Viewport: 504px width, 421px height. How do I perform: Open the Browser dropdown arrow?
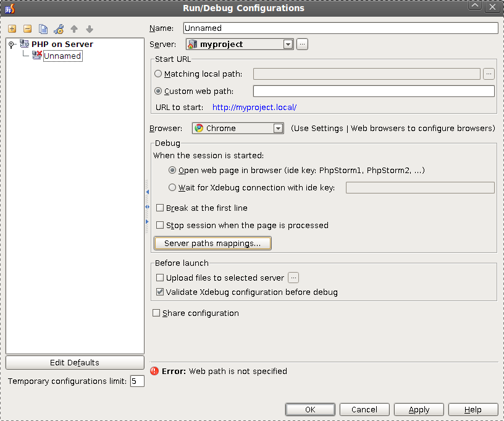pyautogui.click(x=278, y=129)
